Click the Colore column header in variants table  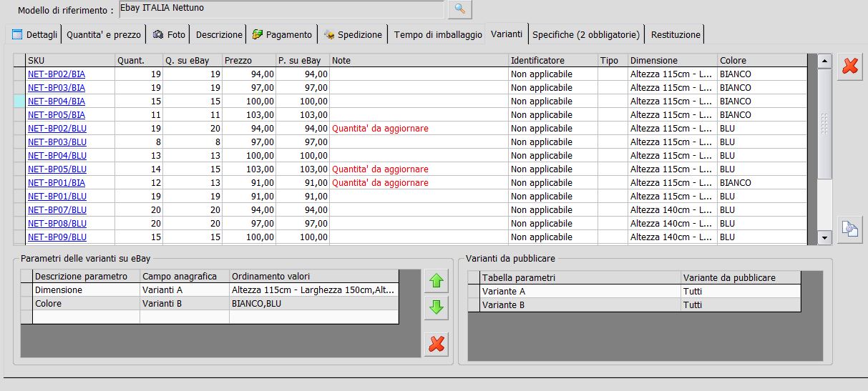tap(762, 60)
